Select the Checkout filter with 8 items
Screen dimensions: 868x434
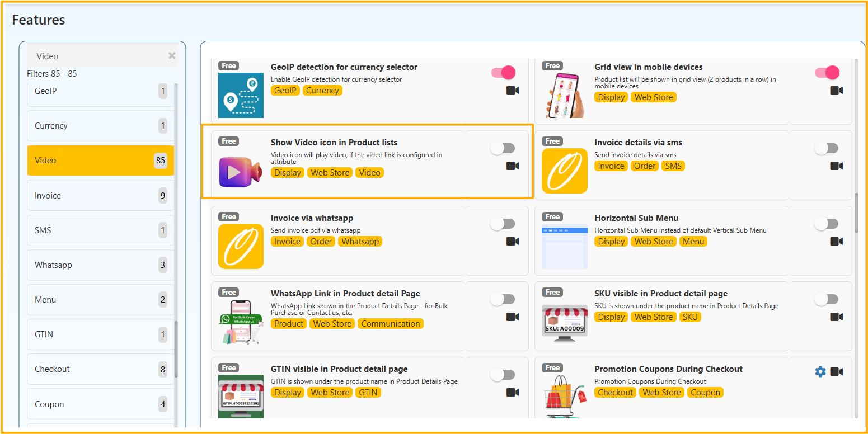[x=100, y=369]
